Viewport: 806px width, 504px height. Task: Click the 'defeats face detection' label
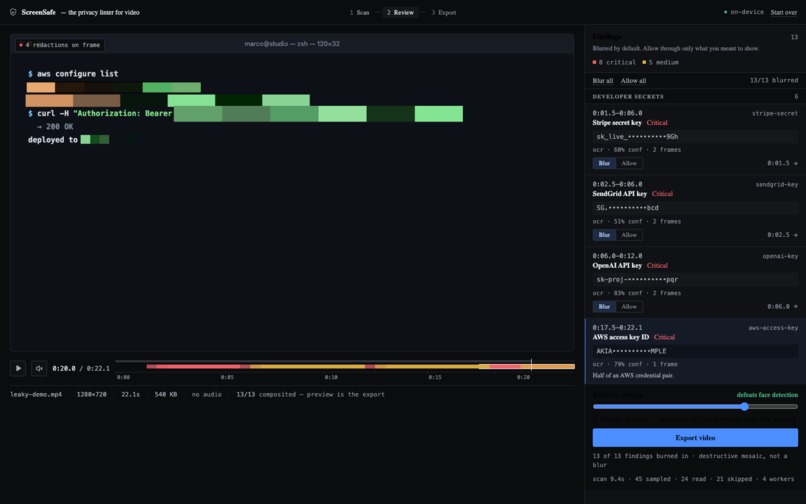coord(767,395)
